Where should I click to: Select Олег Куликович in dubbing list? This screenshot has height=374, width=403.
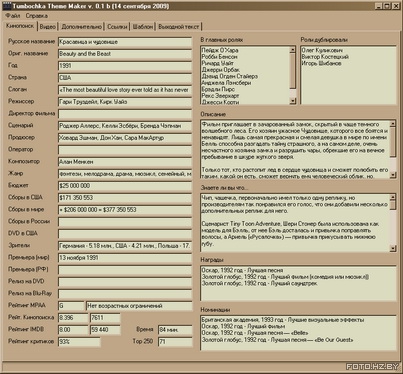322,50
